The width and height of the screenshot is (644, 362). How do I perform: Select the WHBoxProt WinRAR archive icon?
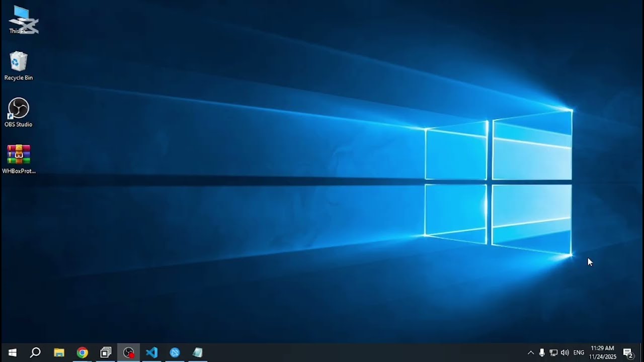pos(19,159)
